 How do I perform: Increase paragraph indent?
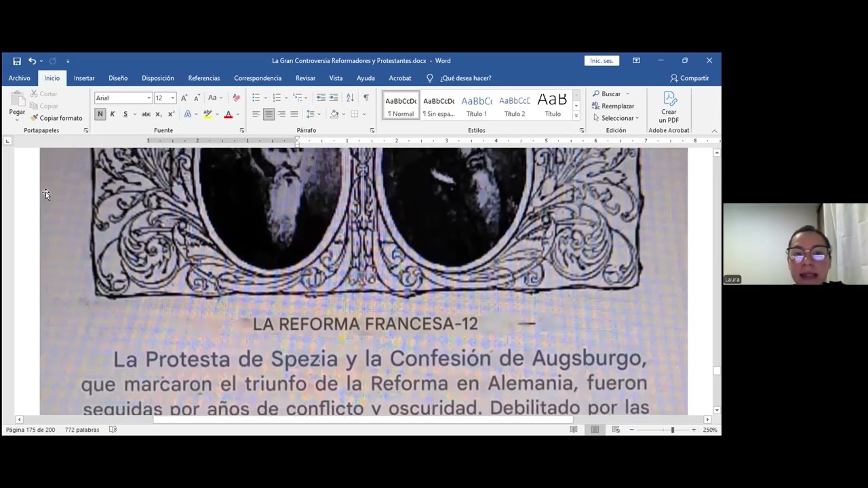(334, 98)
